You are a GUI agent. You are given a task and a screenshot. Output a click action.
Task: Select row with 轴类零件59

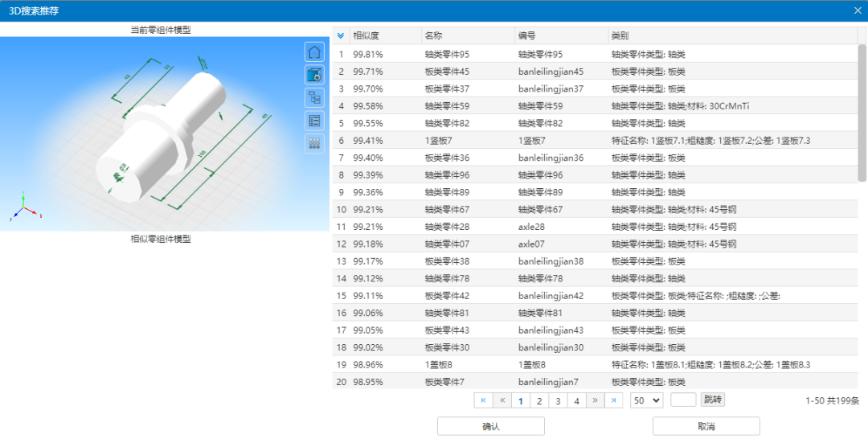(x=595, y=106)
